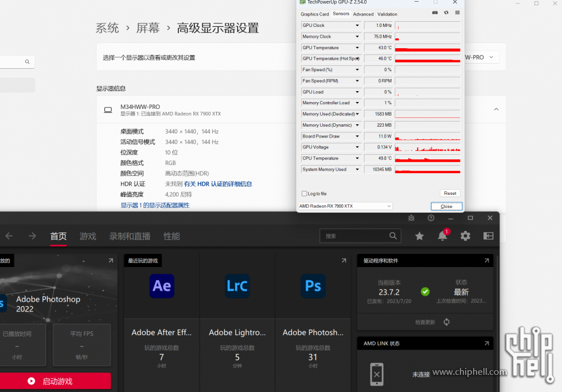This screenshot has height=392, width=562.
Task: Click the help question mark icon
Action: (x=431, y=218)
